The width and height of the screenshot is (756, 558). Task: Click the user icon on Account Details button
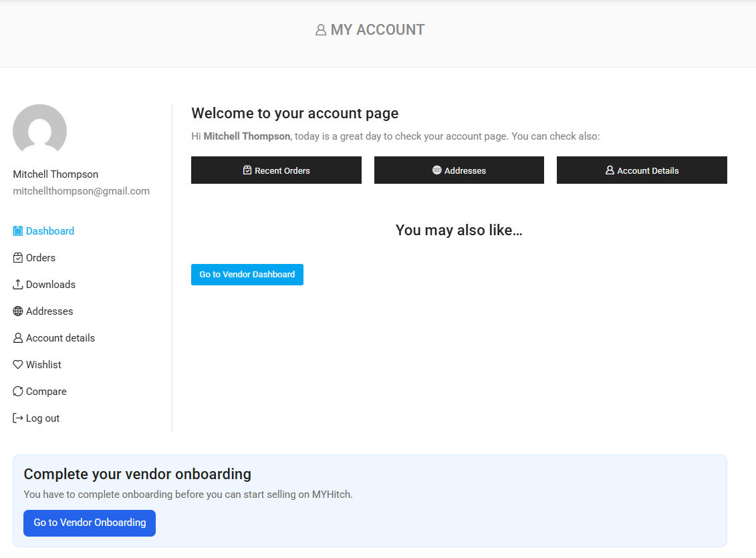pos(609,170)
